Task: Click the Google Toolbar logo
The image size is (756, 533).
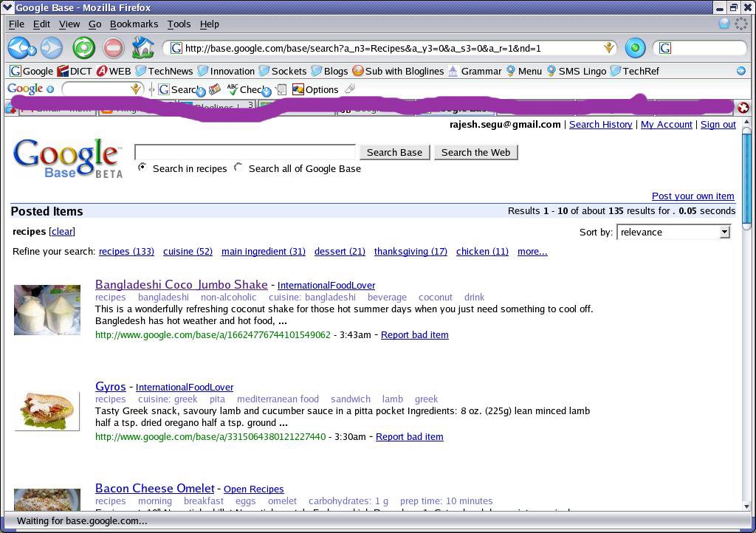Action: tap(25, 89)
